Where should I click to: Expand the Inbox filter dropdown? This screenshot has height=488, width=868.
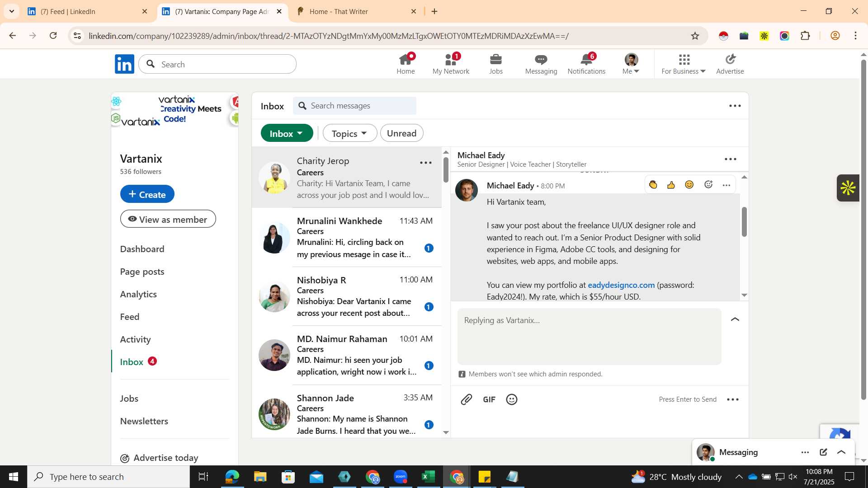(x=287, y=133)
